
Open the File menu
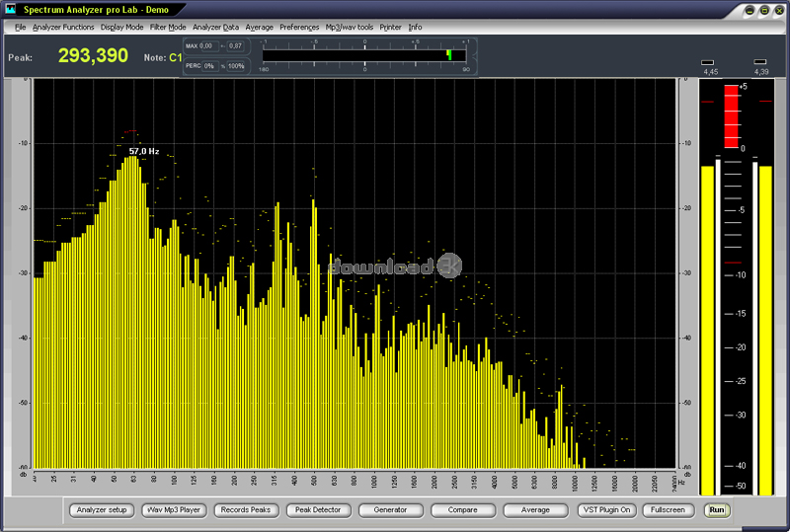tap(20, 27)
